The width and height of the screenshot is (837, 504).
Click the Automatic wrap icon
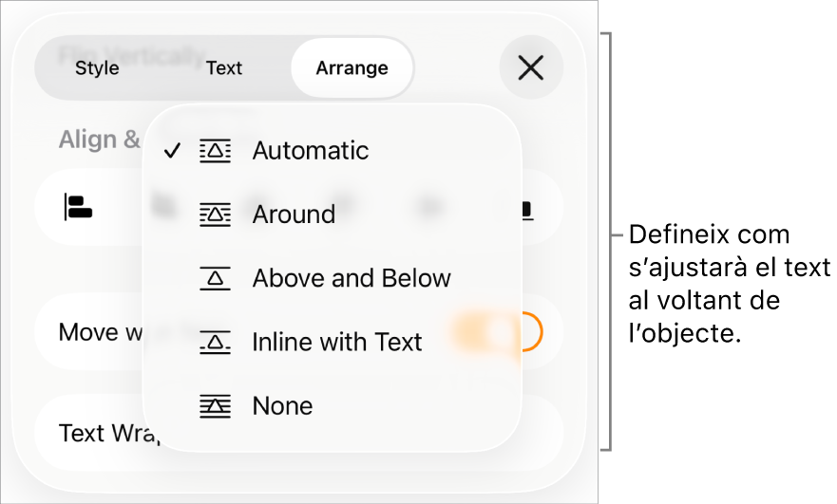coord(215,151)
